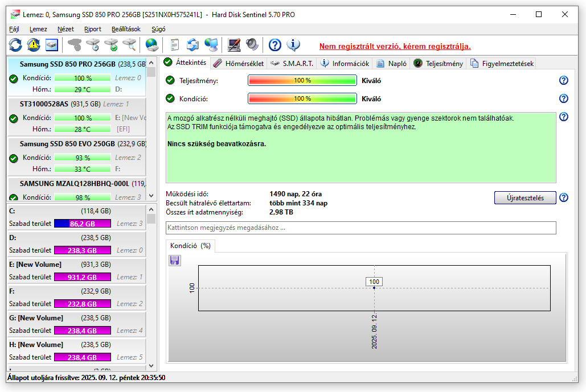This screenshot has width=586, height=392.
Task: Click the disk list scroll-down arrow
Action: pos(151,196)
